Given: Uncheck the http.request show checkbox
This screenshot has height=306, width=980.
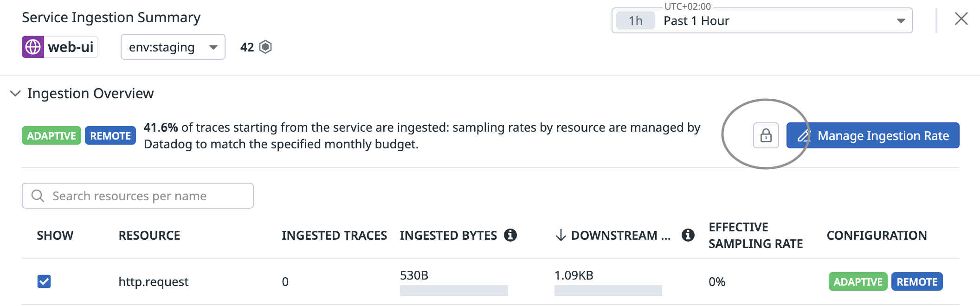Looking at the screenshot, I should [44, 281].
